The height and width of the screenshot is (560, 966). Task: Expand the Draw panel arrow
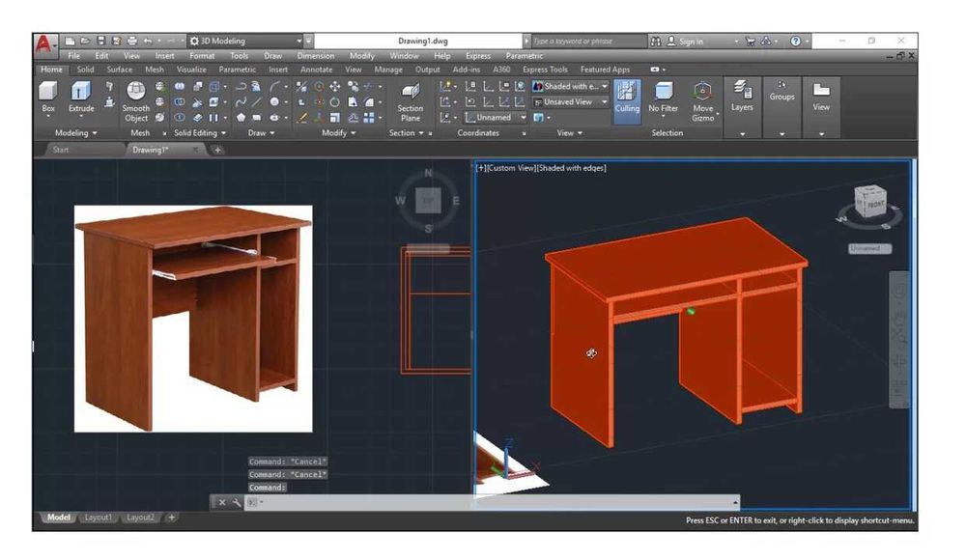[272, 133]
